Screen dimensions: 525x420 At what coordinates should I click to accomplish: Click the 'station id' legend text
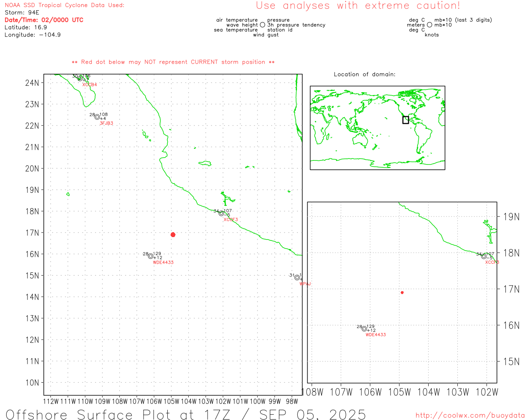tap(280, 30)
